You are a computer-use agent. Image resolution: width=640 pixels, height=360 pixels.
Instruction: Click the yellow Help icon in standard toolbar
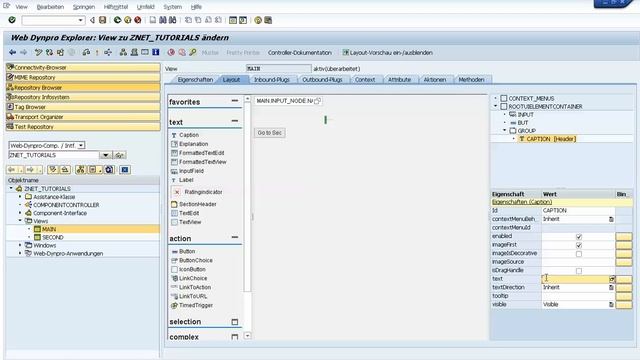[258, 20]
